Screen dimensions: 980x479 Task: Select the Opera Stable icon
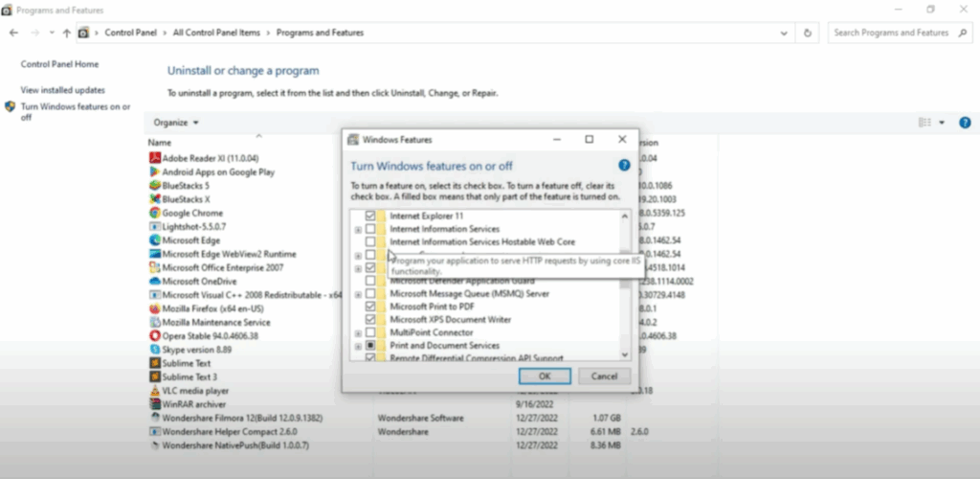click(154, 336)
